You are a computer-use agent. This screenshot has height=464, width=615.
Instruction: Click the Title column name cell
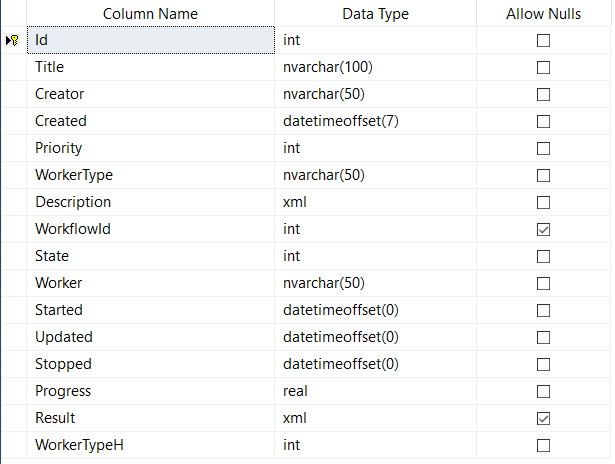150,68
